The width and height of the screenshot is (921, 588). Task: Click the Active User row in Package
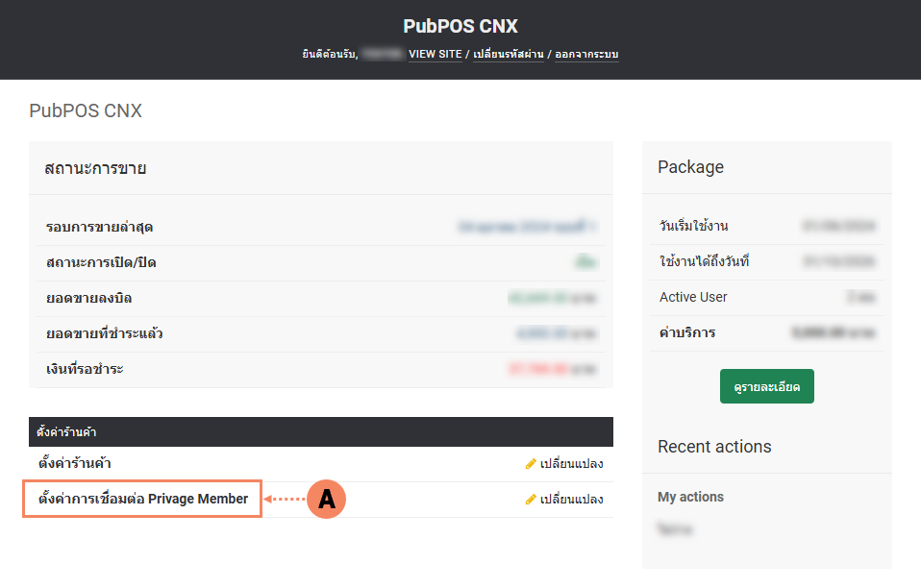tap(693, 297)
